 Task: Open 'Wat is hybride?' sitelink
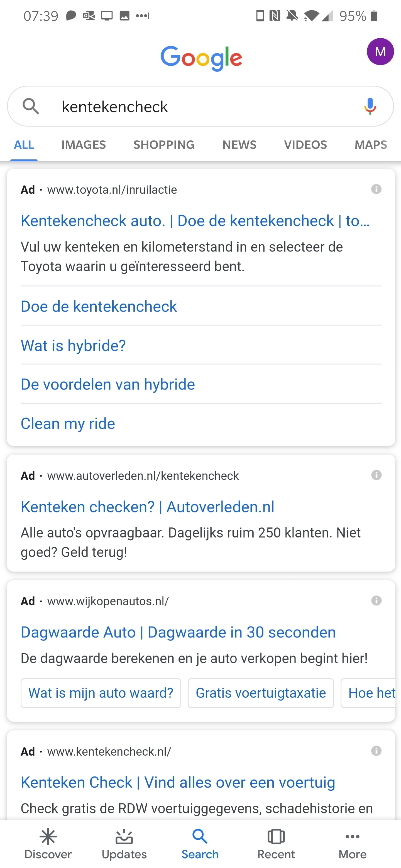73,345
